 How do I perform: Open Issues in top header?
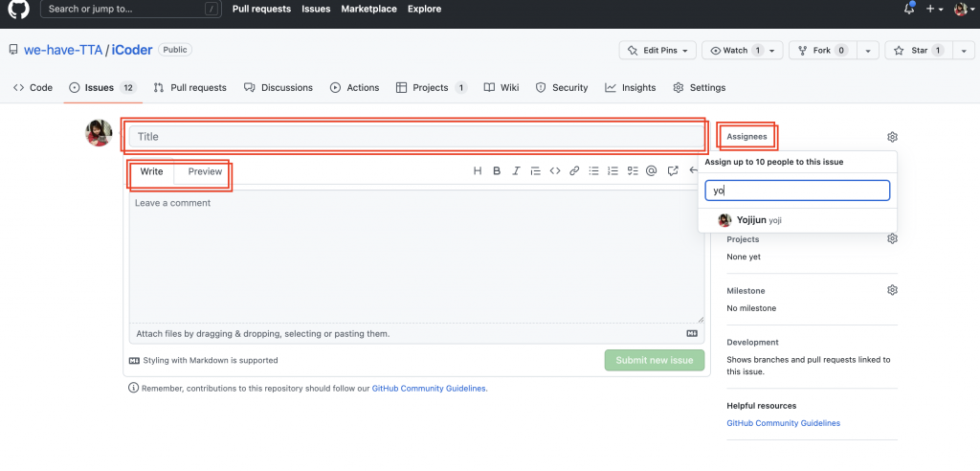coord(316,9)
